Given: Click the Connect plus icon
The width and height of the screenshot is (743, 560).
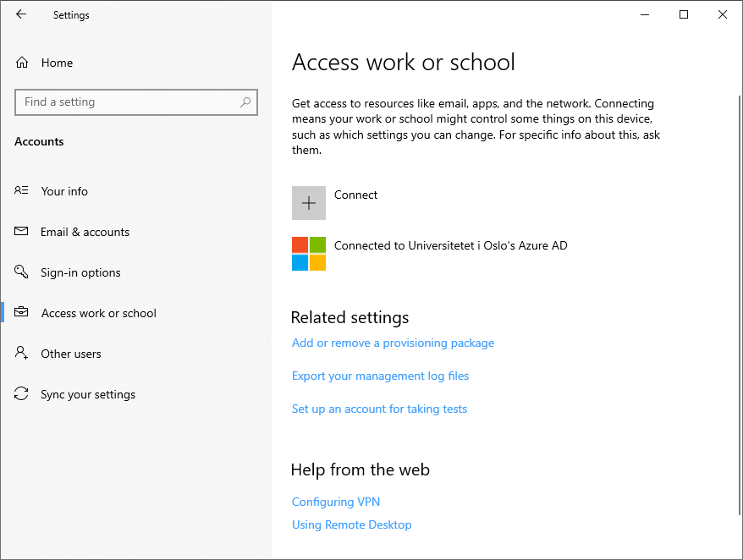Looking at the screenshot, I should click(309, 203).
